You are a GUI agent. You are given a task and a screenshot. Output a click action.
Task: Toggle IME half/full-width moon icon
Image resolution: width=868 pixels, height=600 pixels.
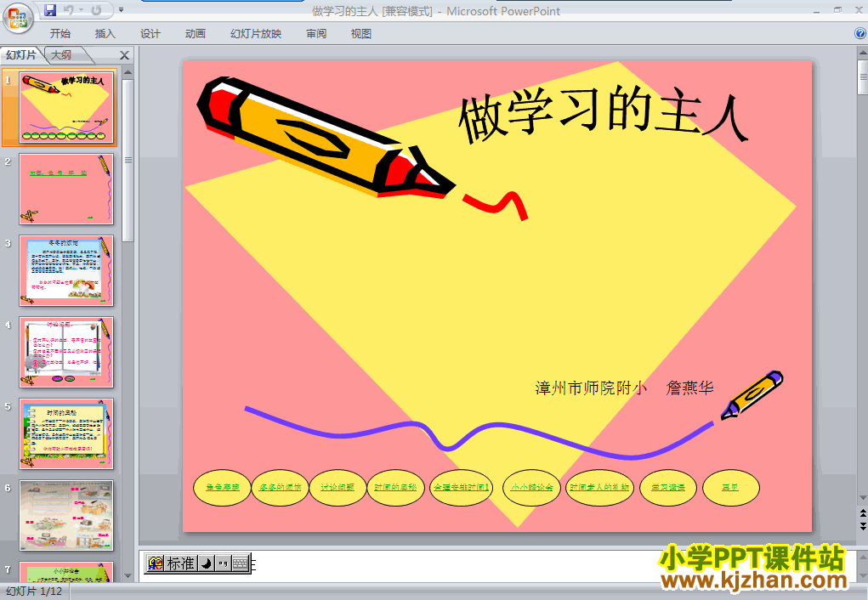206,563
